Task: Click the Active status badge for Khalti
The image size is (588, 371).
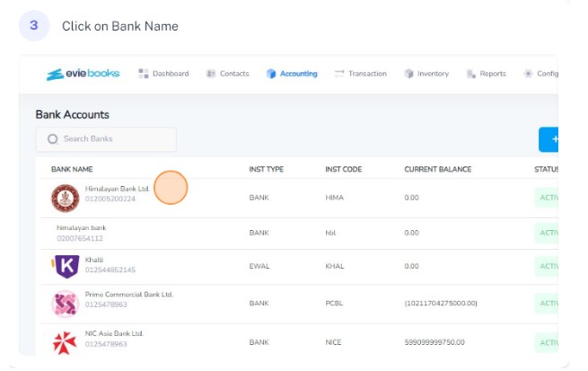Action: tap(547, 266)
